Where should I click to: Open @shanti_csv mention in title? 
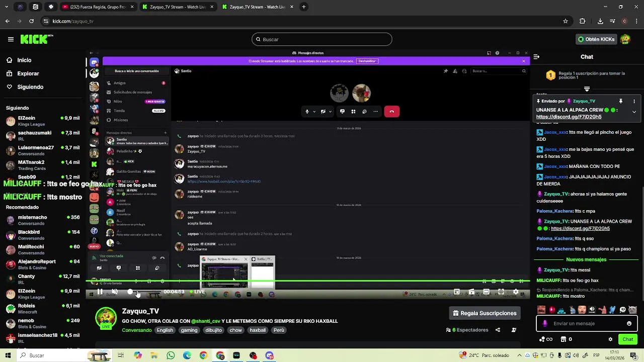pos(206,321)
